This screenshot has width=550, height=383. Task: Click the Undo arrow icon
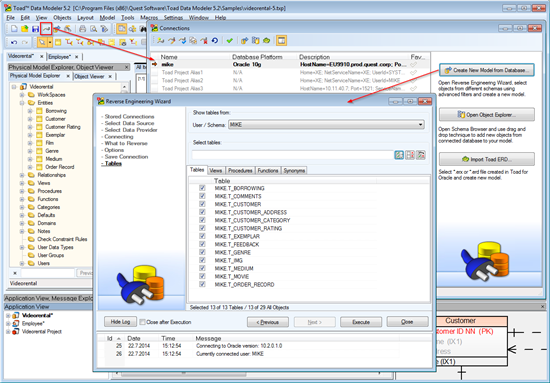(x=14, y=42)
